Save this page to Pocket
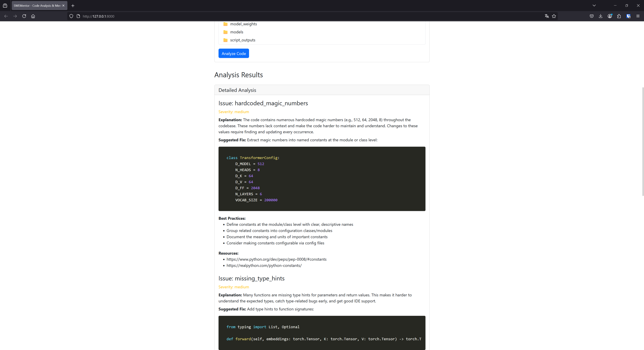644x350 pixels. coord(591,16)
